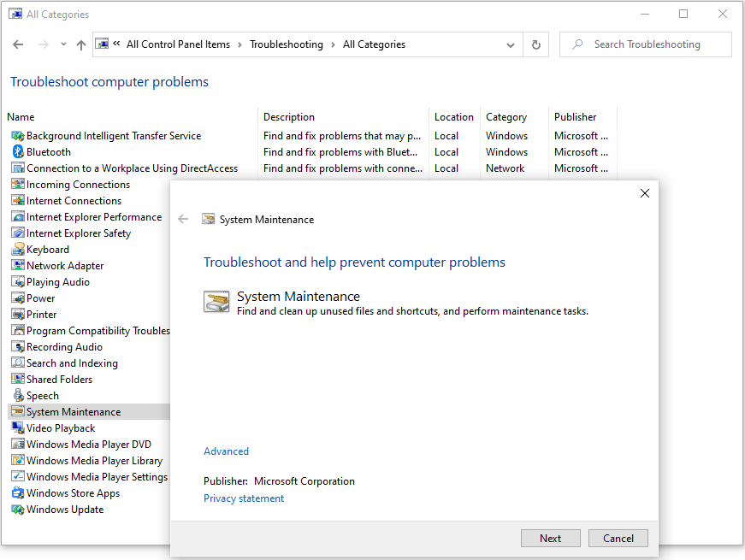
Task: Select the Windows Store Apps troubleshooter
Action: [72, 492]
